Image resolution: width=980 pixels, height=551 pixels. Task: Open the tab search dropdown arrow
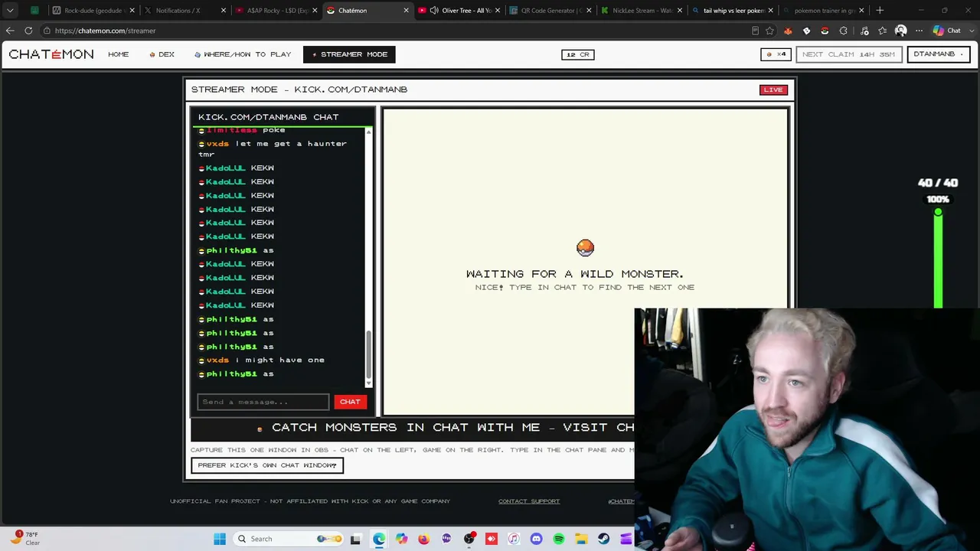(10, 11)
